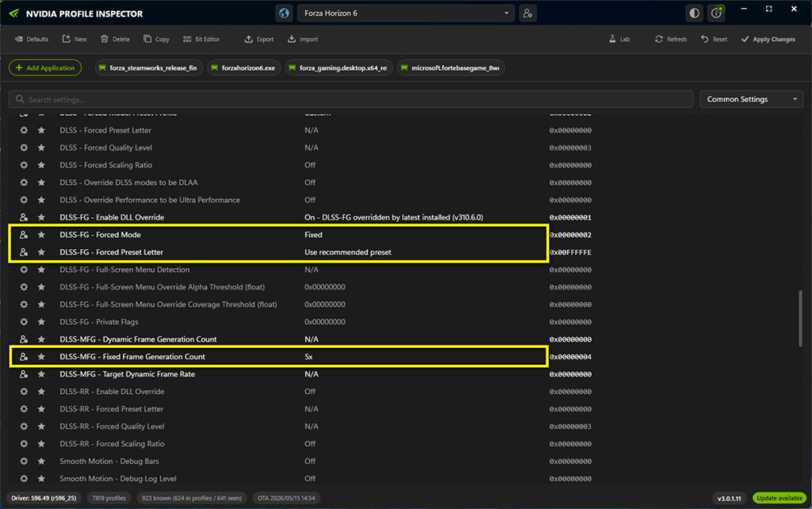Click gear icon for Override DLSS modes to be DLAA
Screen dimensions: 812x509
24,182
